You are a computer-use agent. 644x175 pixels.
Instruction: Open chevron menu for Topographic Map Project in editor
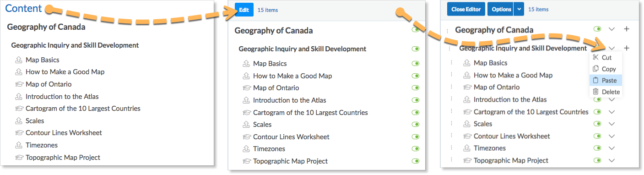(612, 160)
